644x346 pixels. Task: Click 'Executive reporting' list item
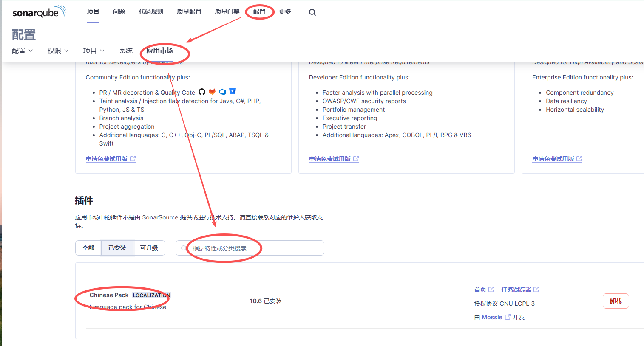coord(350,118)
